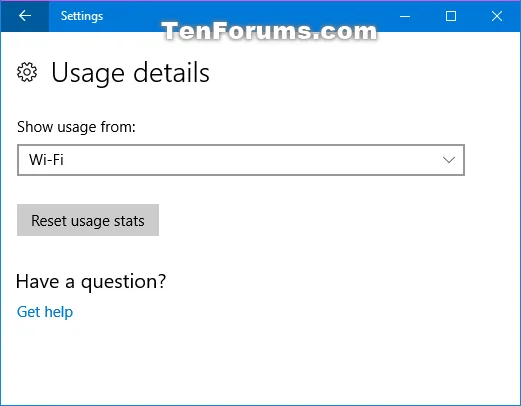Click the 'Show usage from:' label
The height and width of the screenshot is (406, 521).
[x=76, y=127]
